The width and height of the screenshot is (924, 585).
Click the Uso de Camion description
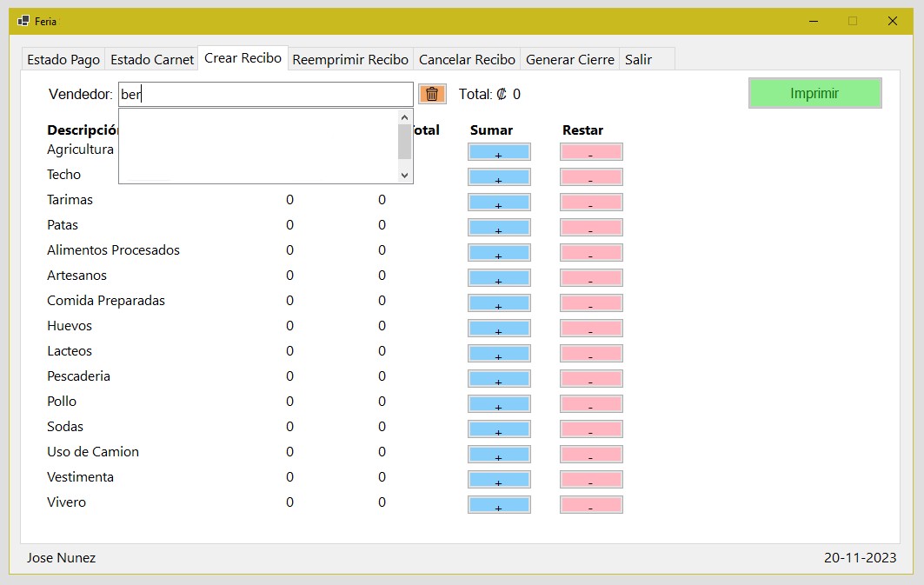coord(93,452)
